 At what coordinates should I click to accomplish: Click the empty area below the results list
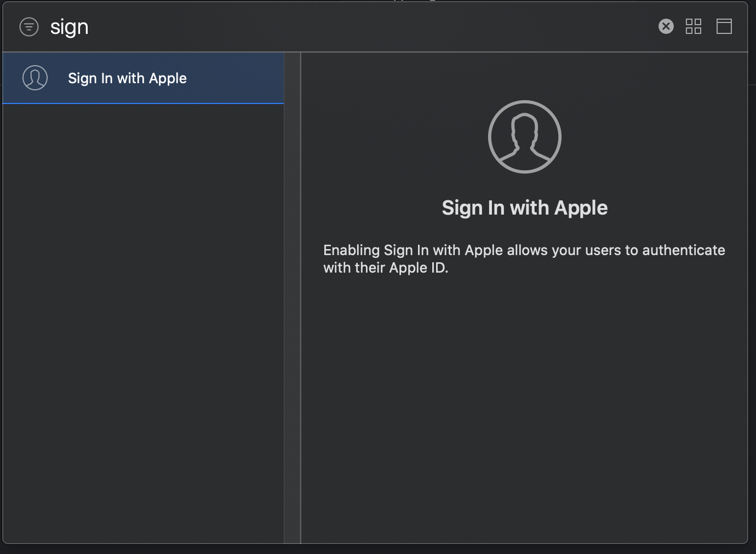(142, 323)
